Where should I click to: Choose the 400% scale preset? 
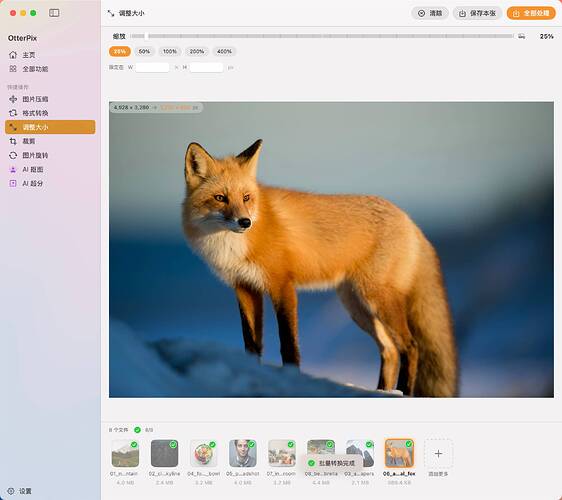pyautogui.click(x=224, y=52)
